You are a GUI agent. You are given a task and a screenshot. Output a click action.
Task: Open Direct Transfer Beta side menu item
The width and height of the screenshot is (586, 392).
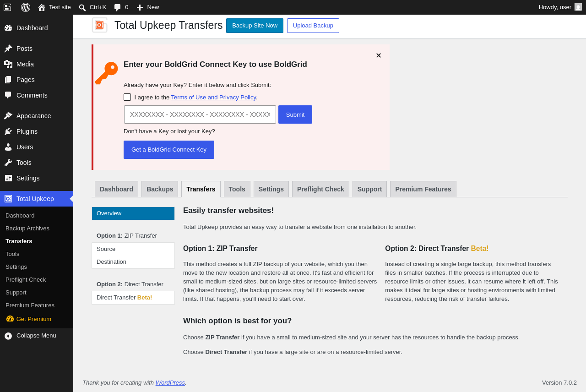[x=133, y=298]
